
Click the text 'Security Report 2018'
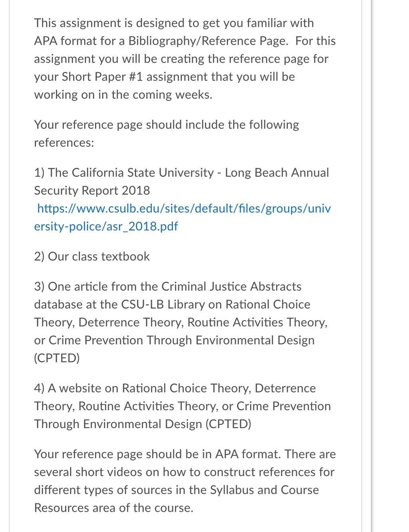(x=92, y=191)
